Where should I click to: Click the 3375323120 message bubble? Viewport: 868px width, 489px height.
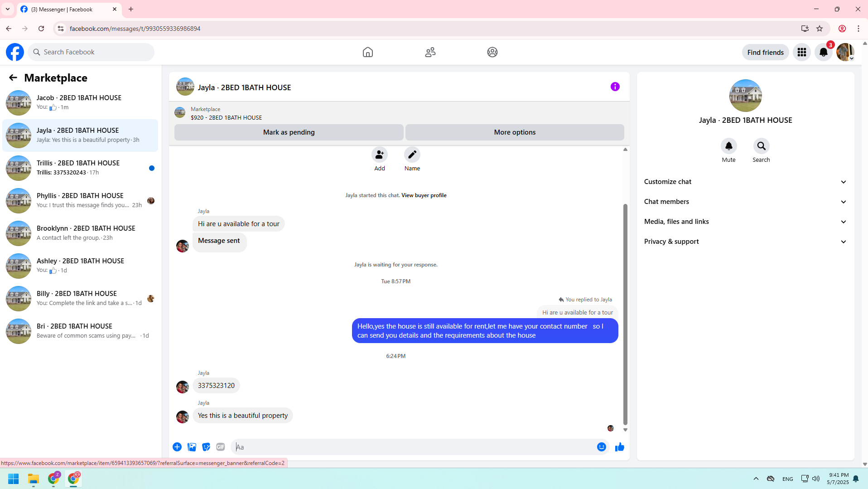[x=216, y=386]
